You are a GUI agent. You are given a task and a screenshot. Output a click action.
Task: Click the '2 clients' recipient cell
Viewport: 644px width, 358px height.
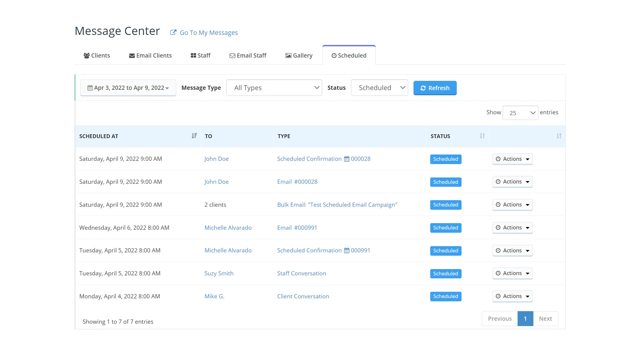point(215,205)
